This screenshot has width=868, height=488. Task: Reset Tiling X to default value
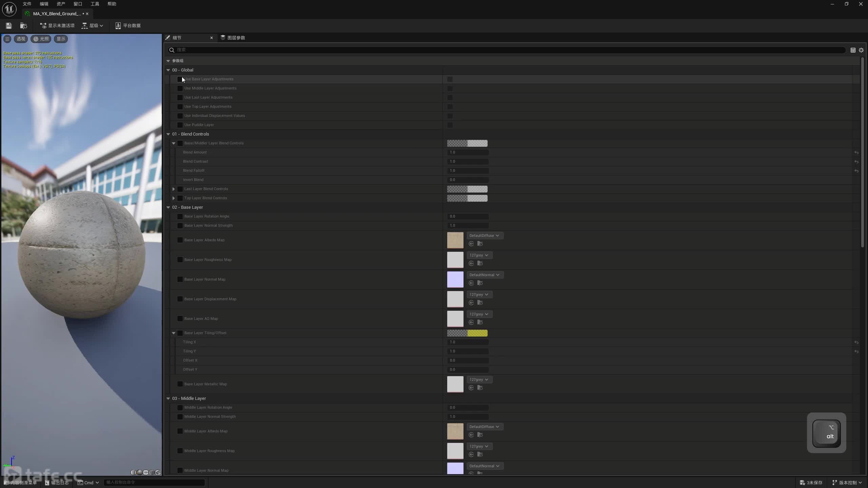[x=856, y=342]
